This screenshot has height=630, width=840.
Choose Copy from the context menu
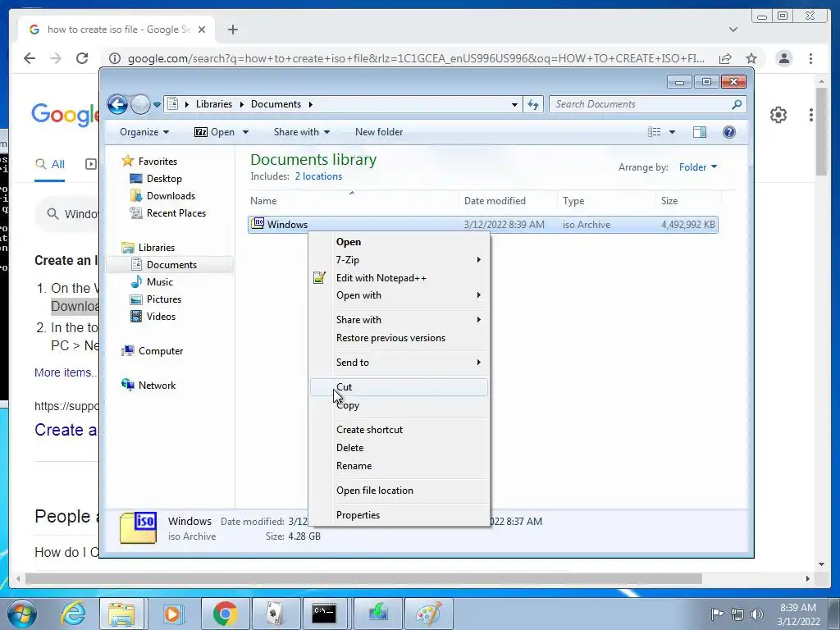pos(399,405)
